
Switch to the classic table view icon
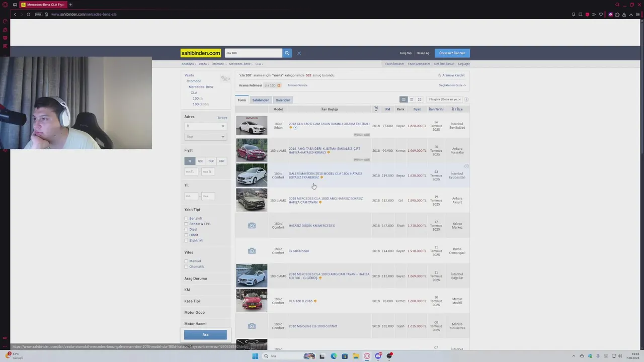(403, 100)
